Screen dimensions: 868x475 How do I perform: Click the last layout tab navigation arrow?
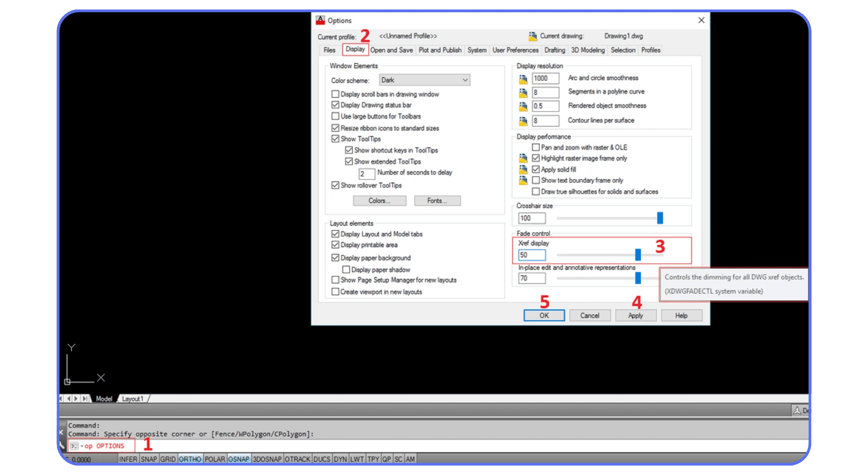click(85, 399)
